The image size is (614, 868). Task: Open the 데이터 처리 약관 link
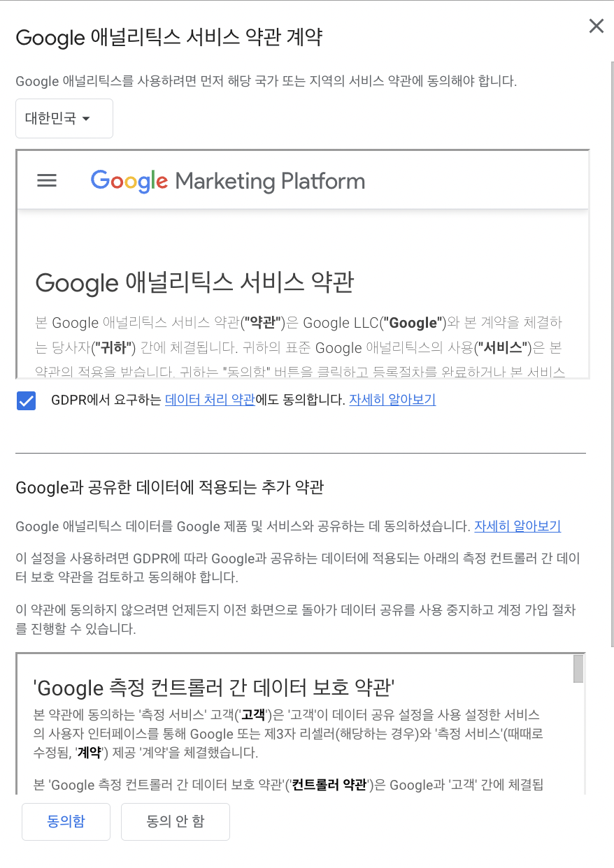pos(210,400)
